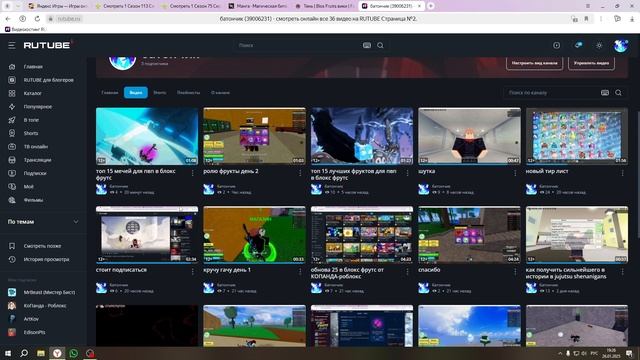
Task: Reload the page with browser refresh icon
Action: [x=37, y=19]
